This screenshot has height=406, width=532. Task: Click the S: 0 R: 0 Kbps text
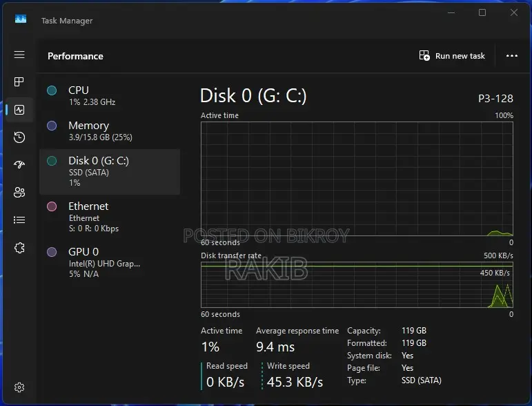pyautogui.click(x=94, y=229)
